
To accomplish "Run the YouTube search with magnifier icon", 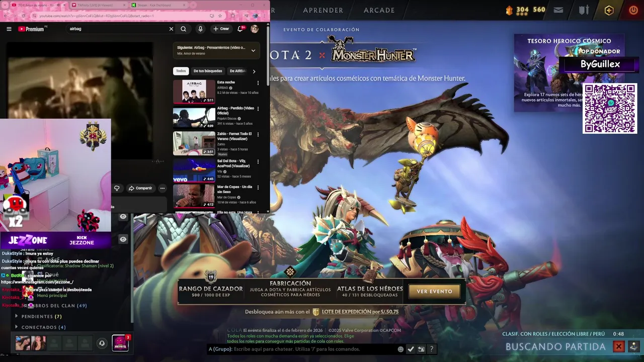I will coord(184,29).
